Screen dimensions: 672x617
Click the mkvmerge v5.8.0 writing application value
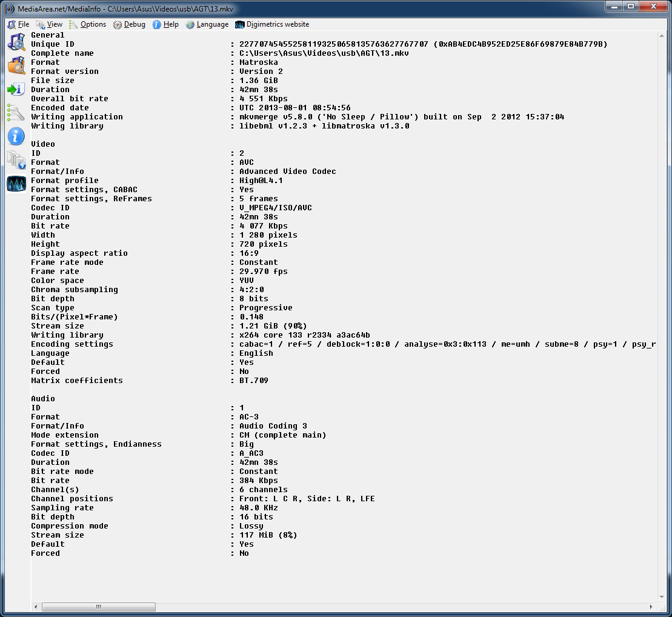402,117
